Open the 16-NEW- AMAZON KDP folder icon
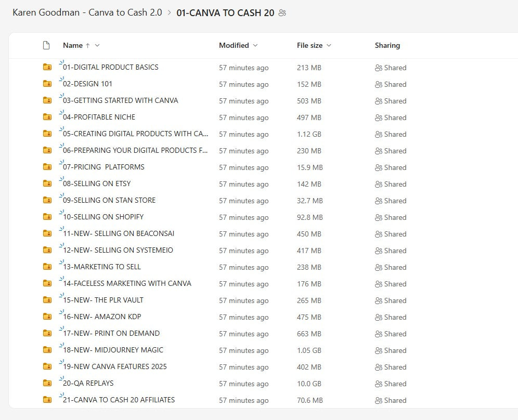 click(47, 317)
